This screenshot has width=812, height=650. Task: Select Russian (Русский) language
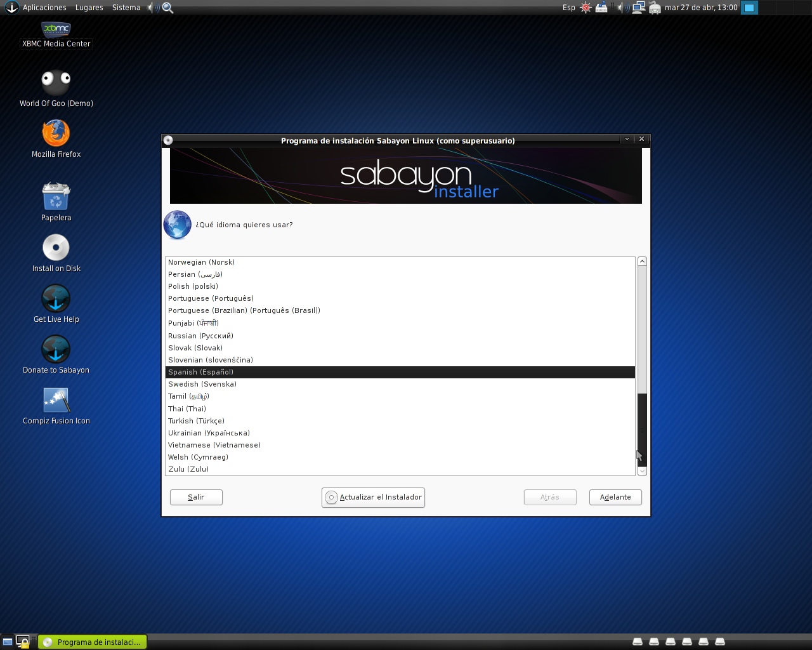[x=400, y=336]
